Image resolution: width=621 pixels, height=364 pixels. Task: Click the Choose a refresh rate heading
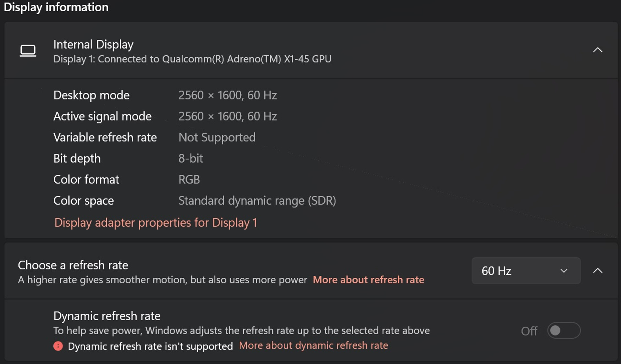[x=73, y=265]
